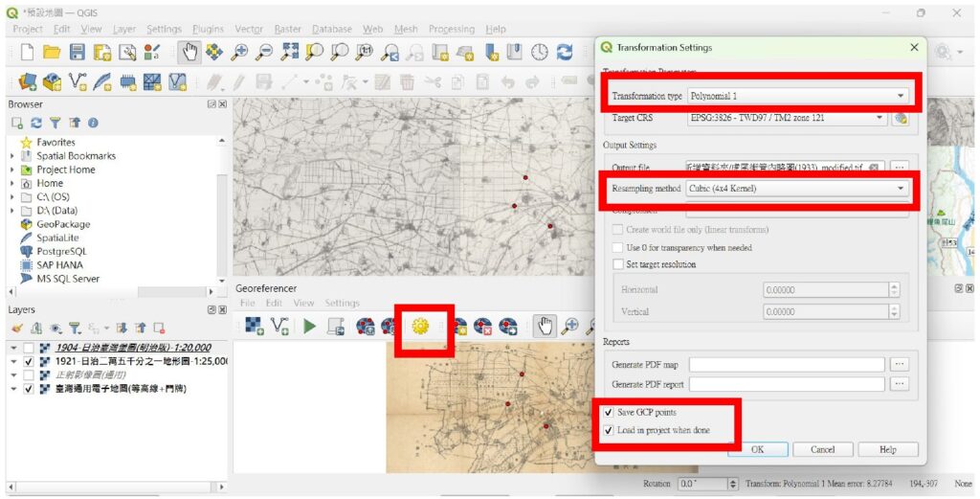The width and height of the screenshot is (980, 499).
Task: Activate the Georeferencer Pan hand tool
Action: pos(545,326)
